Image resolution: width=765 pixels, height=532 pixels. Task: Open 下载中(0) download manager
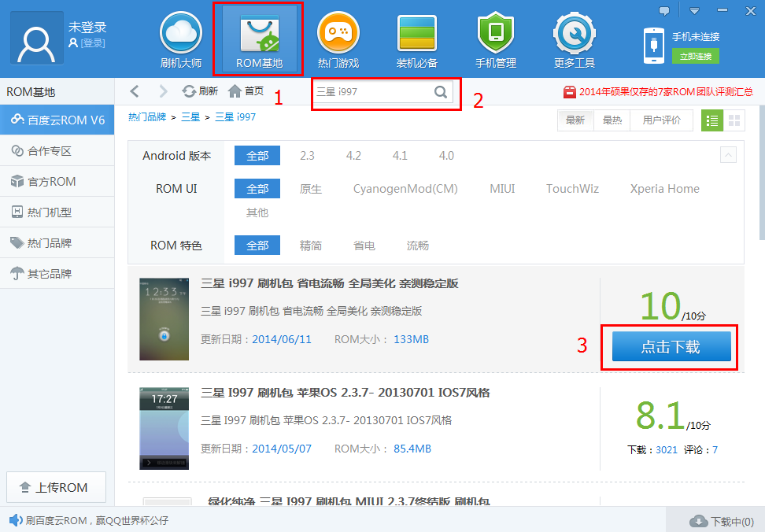(722, 521)
